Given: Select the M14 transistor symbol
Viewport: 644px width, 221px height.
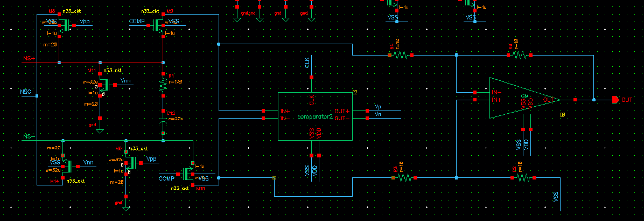Looking at the screenshot, I should tap(65, 163).
